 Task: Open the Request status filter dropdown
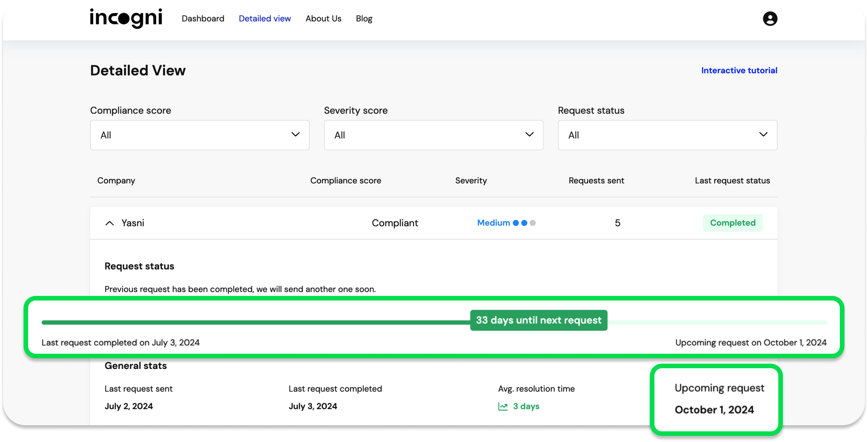667,135
